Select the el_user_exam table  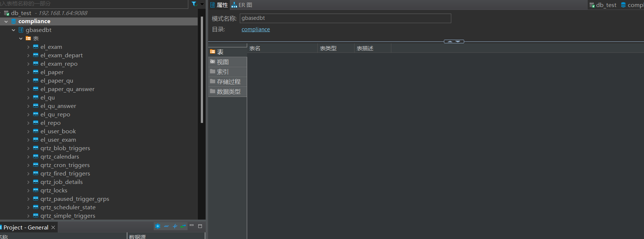tap(58, 140)
